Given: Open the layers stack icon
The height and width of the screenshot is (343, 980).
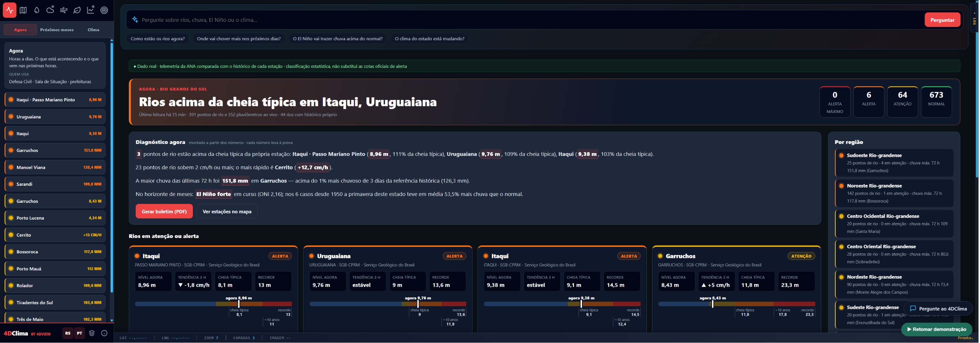Looking at the screenshot, I should 92,333.
